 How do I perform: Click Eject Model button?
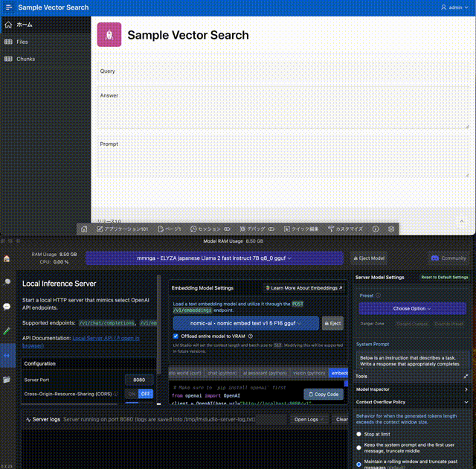[x=369, y=258]
